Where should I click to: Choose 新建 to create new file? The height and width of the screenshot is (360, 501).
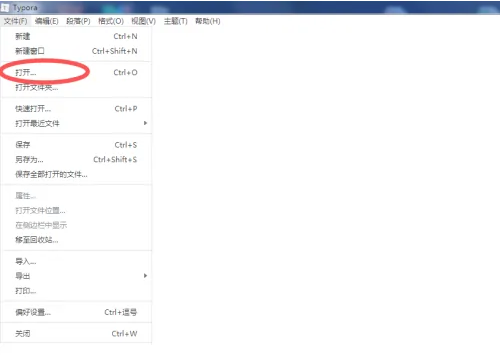point(76,36)
